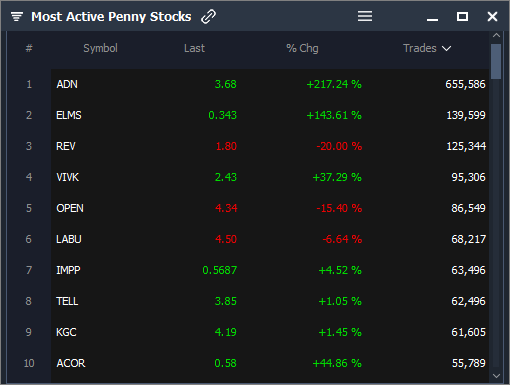The image size is (510, 385).
Task: Select the OPEN ticker row
Action: coord(270,208)
